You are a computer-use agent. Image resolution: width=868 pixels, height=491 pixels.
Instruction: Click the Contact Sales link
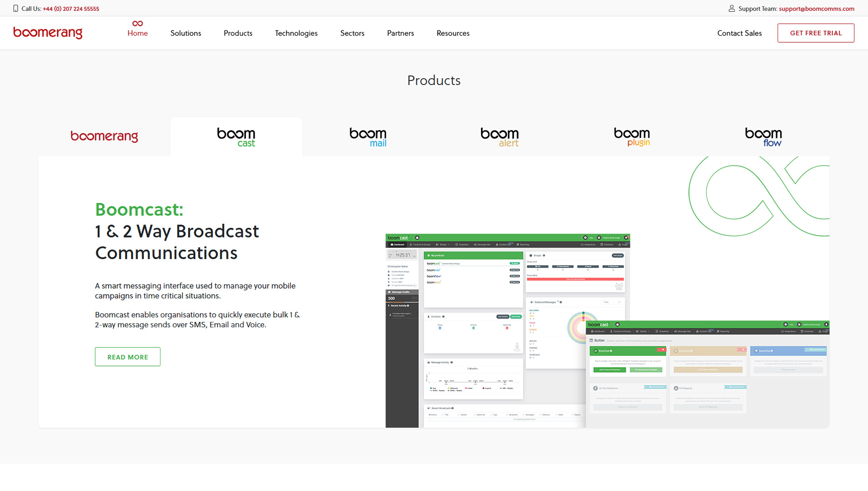[739, 33]
